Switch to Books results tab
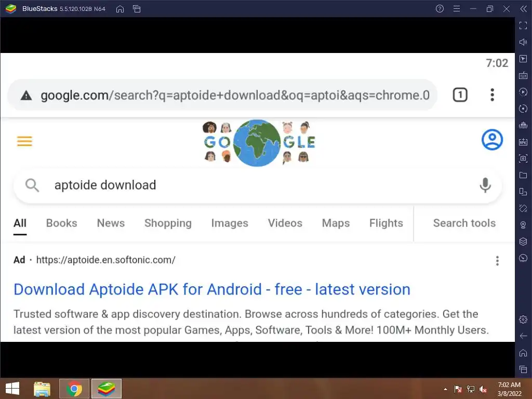The image size is (532, 399). 61,223
